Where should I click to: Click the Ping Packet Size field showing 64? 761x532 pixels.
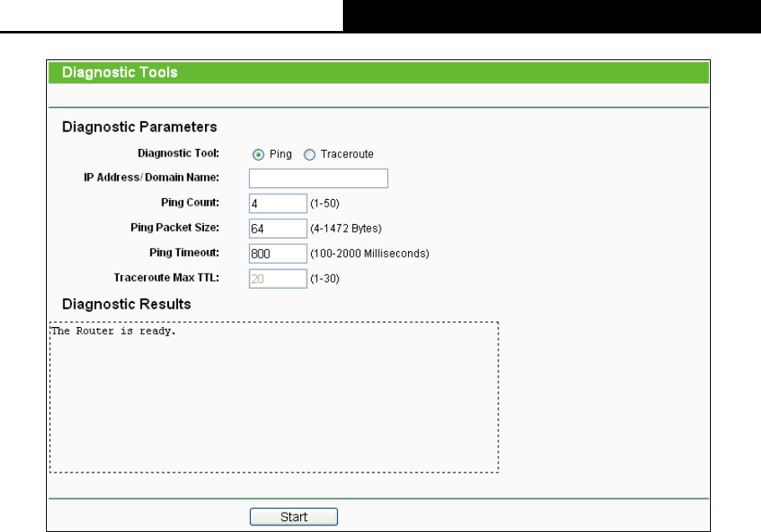pyautogui.click(x=278, y=228)
